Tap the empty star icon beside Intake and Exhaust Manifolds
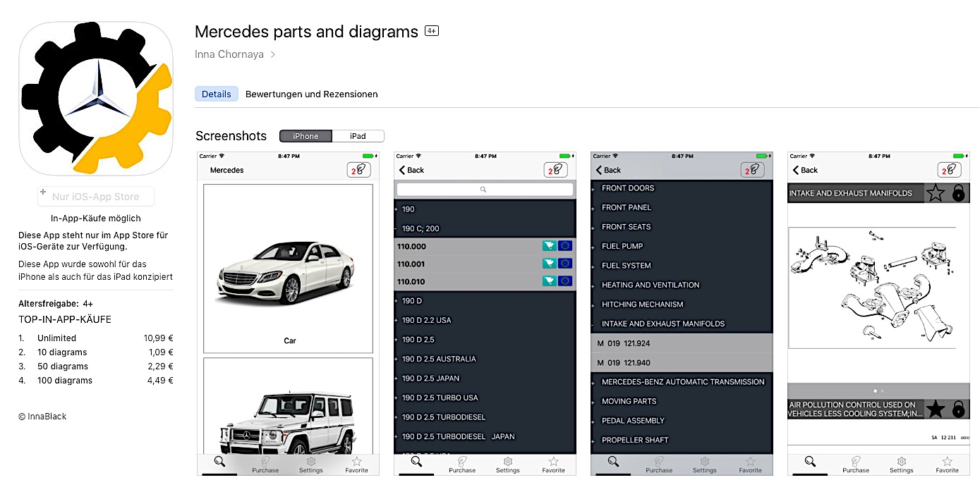Viewport: 980px width, 480px height. (x=936, y=193)
